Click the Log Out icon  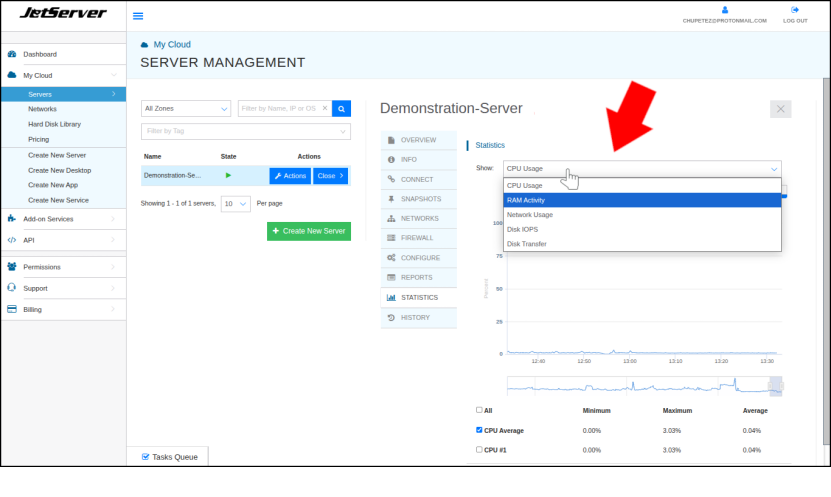(795, 10)
